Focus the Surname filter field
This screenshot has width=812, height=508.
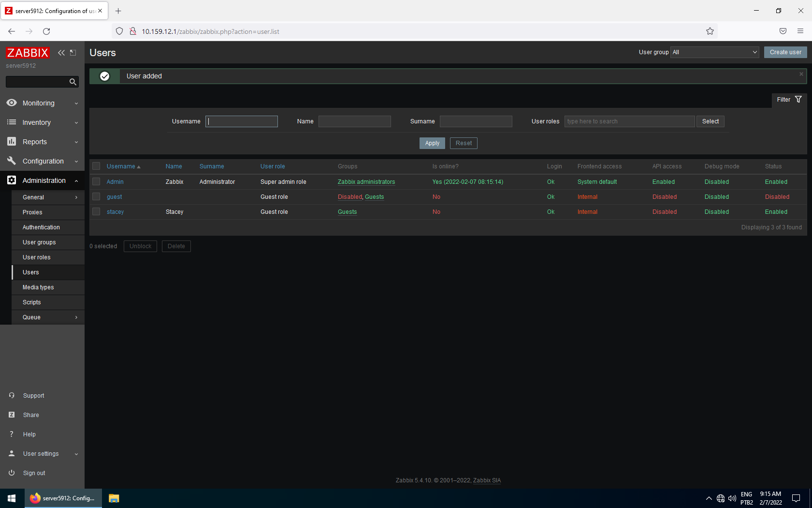pos(476,121)
